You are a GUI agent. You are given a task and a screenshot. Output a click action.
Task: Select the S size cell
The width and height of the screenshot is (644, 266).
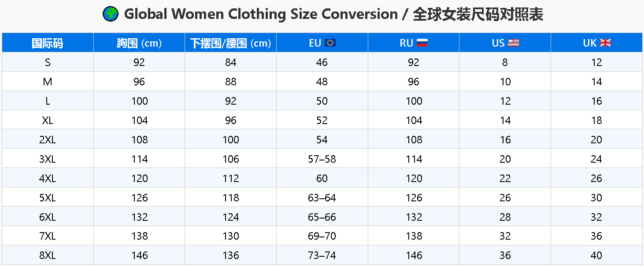(x=48, y=62)
